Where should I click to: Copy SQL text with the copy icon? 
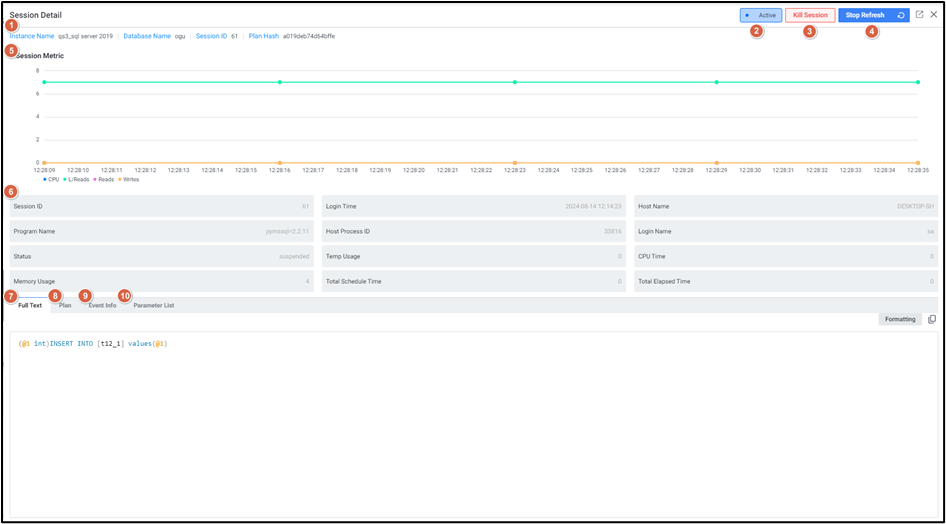coord(932,319)
